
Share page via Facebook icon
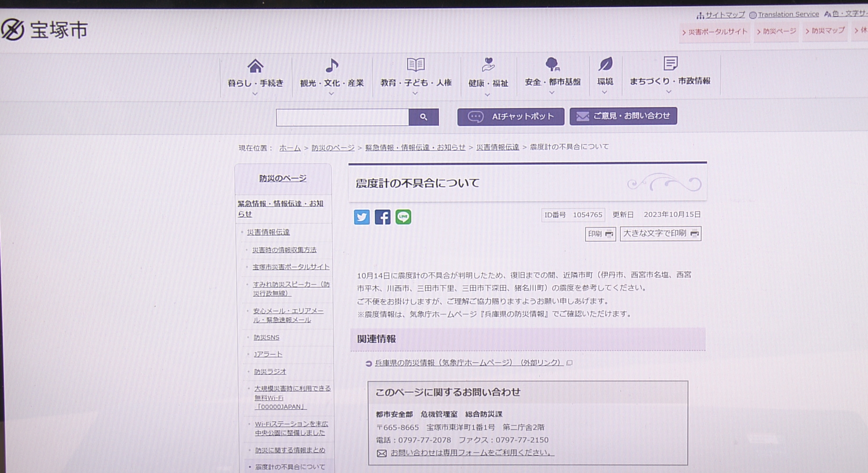pyautogui.click(x=382, y=217)
